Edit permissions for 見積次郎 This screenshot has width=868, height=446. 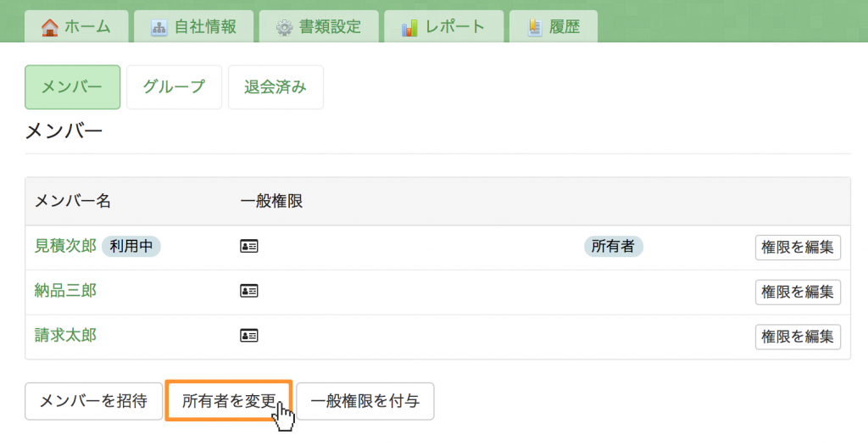(x=798, y=247)
